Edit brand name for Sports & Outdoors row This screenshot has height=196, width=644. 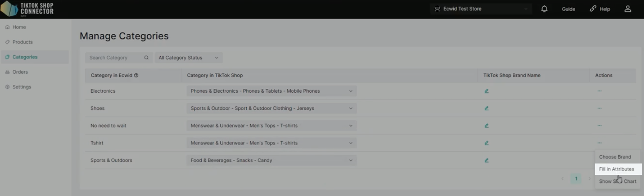tap(486, 160)
